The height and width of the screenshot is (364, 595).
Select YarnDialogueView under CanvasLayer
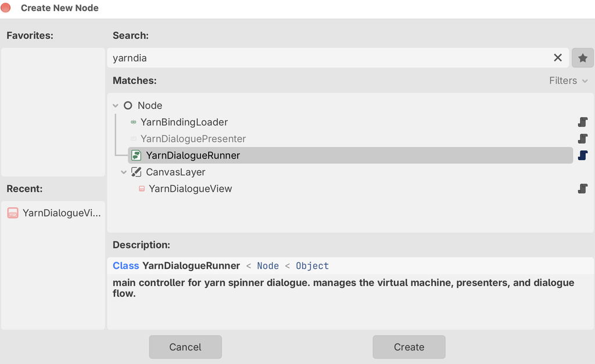190,189
